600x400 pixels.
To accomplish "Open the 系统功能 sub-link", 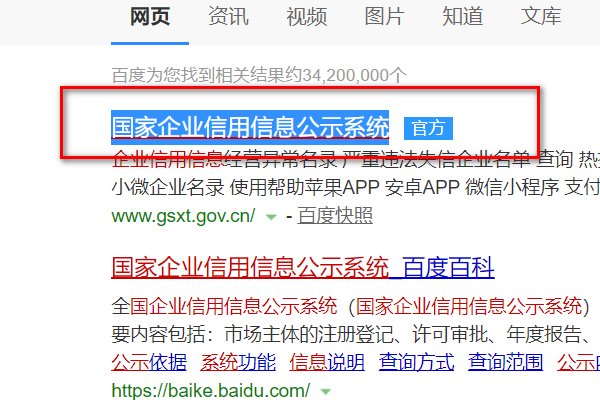I will pos(238,362).
